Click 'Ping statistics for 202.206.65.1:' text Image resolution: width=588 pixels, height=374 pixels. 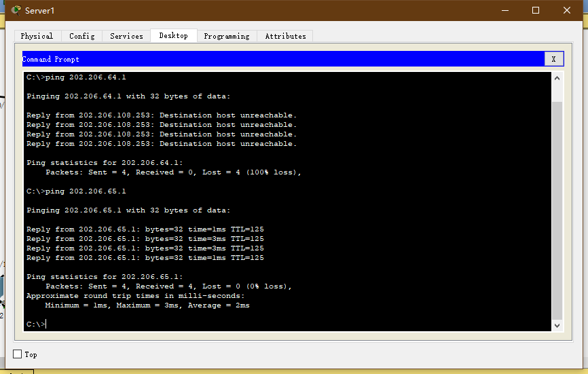[x=105, y=276]
